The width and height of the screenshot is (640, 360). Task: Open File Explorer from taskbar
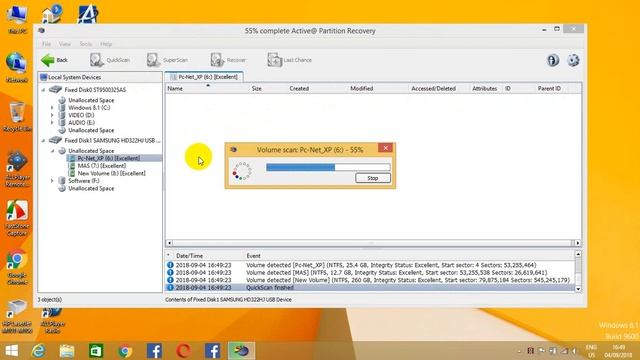(67, 351)
